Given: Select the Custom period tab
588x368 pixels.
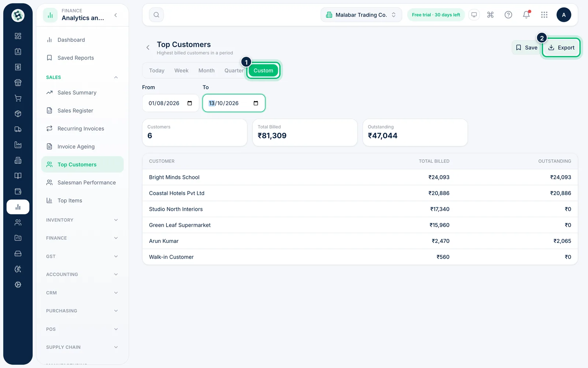Looking at the screenshot, I should pos(263,71).
